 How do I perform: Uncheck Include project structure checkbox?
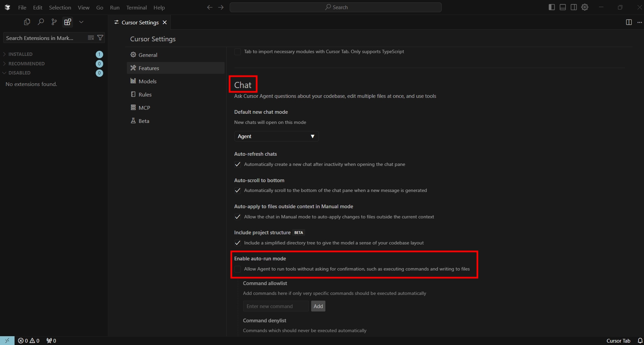237,243
